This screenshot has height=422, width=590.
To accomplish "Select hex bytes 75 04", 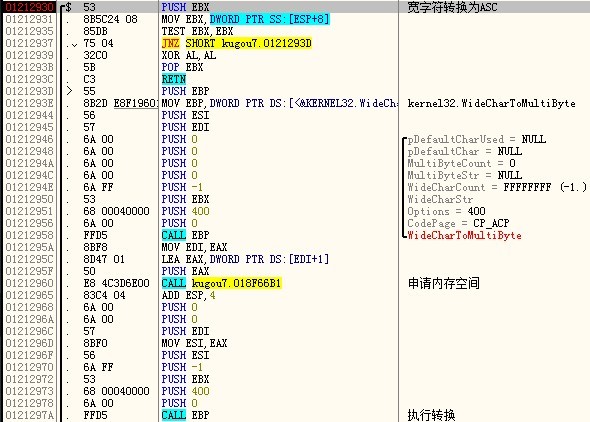I will point(98,43).
